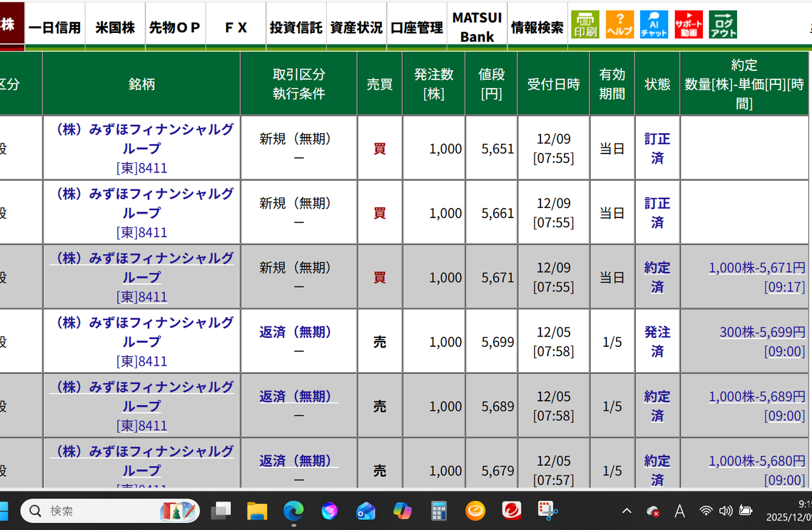Open the 一日信用 tab

55,27
